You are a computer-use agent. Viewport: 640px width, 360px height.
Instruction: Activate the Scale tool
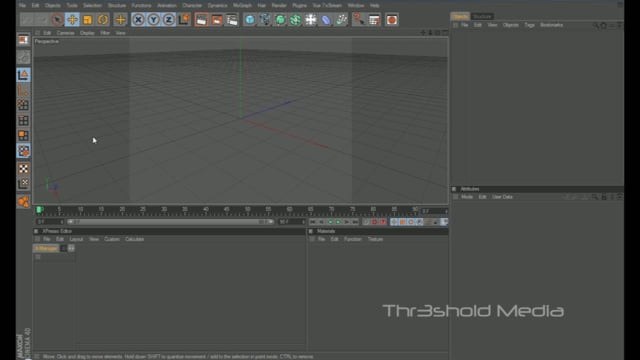[87, 20]
